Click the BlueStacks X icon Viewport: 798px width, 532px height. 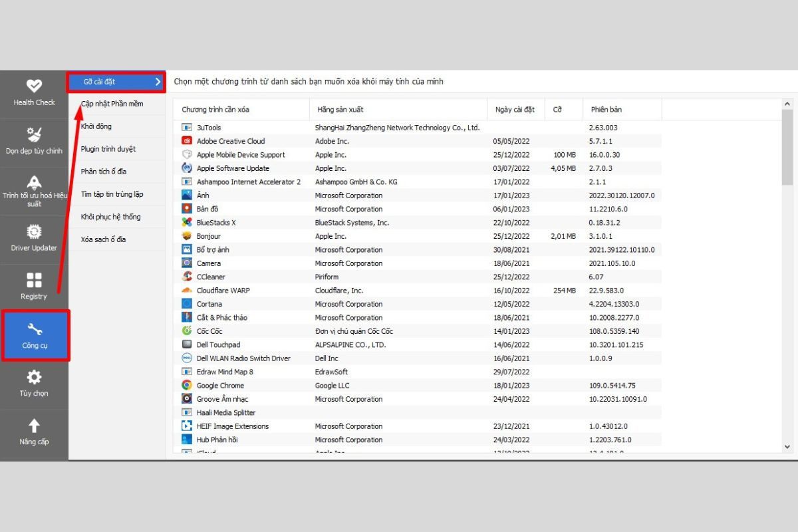pos(187,223)
